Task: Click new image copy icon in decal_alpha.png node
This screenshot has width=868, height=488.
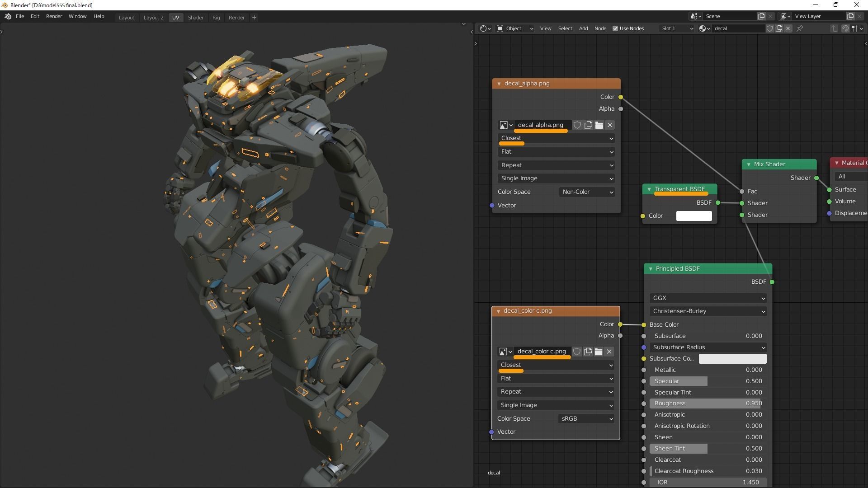Action: pos(588,125)
